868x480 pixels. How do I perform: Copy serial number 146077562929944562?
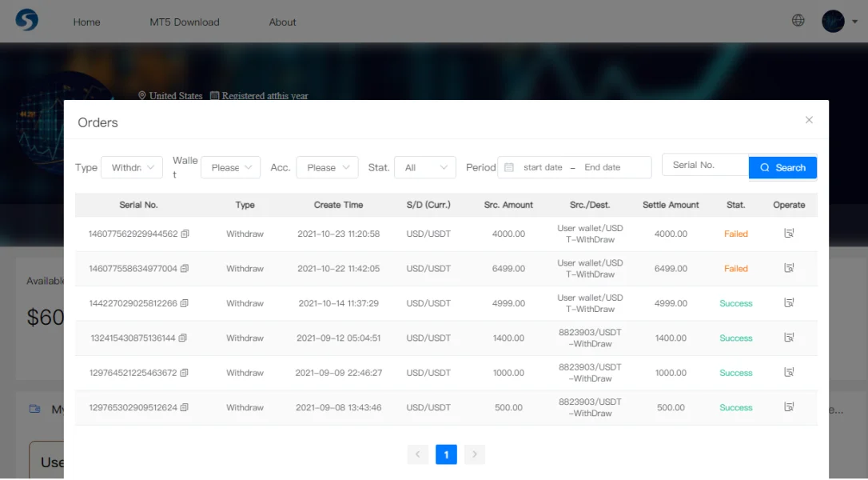185,234
